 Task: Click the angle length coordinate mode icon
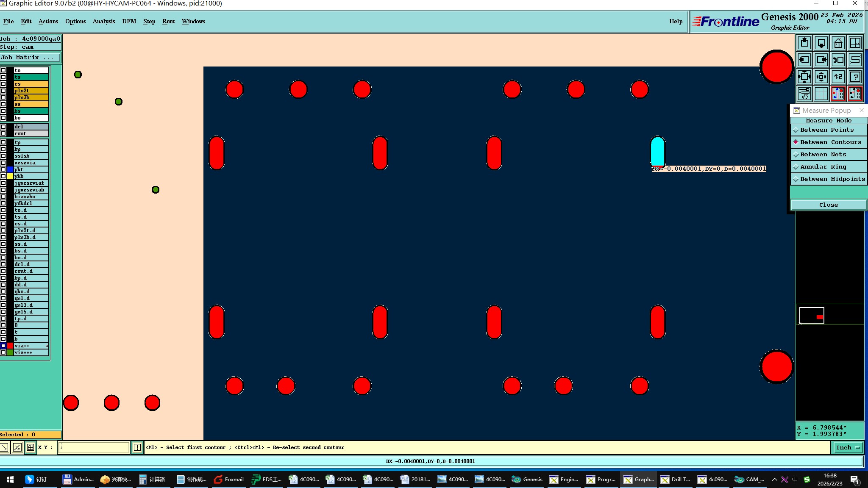(x=17, y=447)
